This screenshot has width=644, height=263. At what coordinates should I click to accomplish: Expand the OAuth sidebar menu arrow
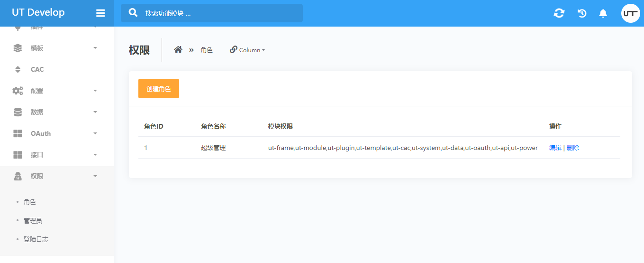tap(95, 133)
